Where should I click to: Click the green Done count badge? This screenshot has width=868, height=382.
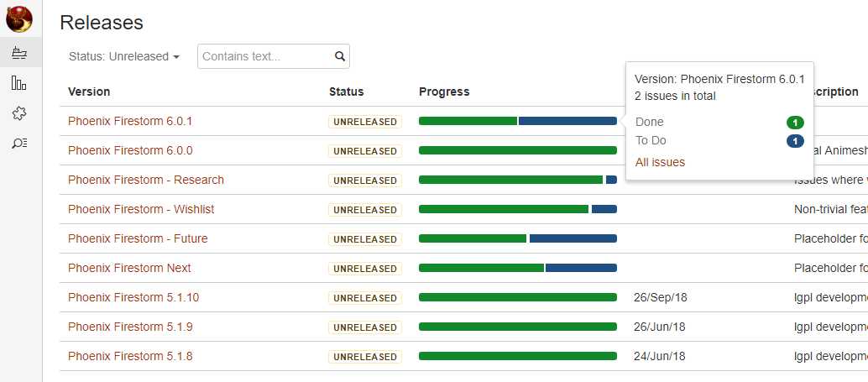795,123
